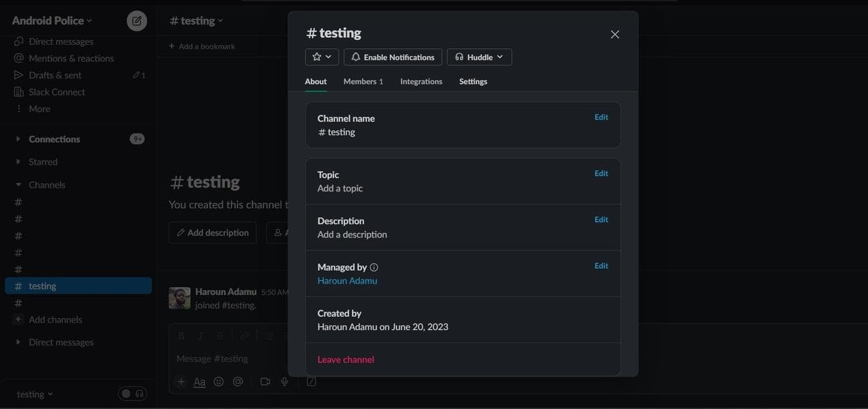Click the Leave channel link

tap(345, 360)
